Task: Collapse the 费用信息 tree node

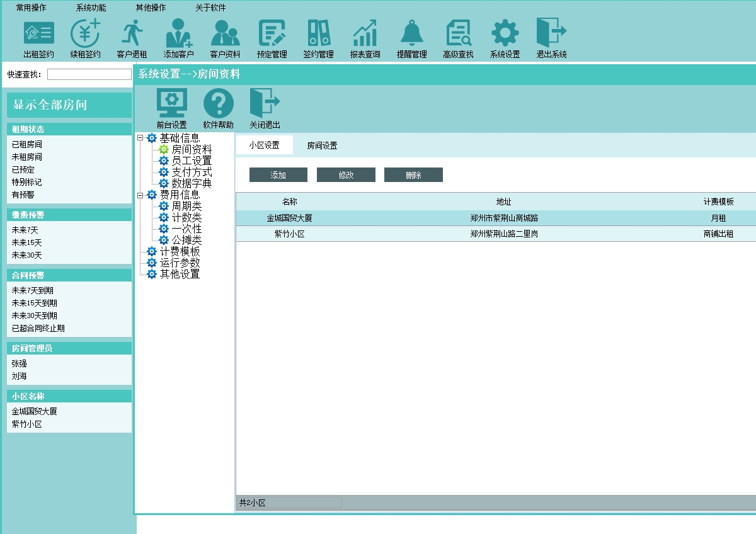Action: click(140, 195)
